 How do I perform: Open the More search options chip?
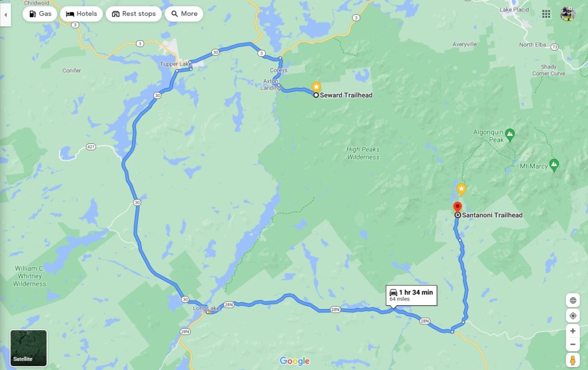(x=184, y=14)
